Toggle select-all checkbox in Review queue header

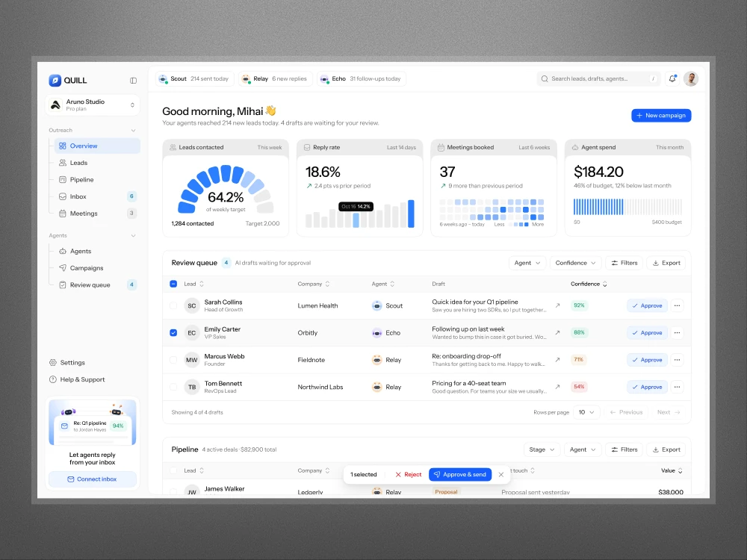tap(173, 284)
